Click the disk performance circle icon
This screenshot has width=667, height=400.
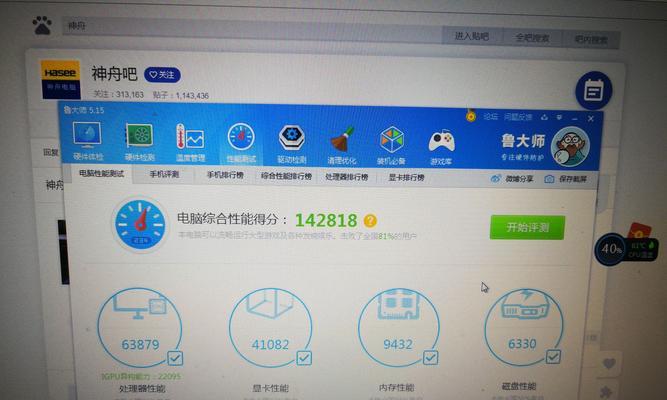coord(524,326)
